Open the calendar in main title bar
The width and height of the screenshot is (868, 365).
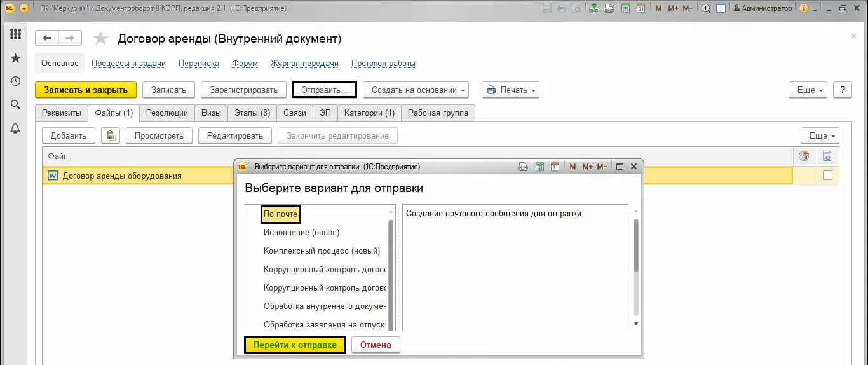coord(641,8)
